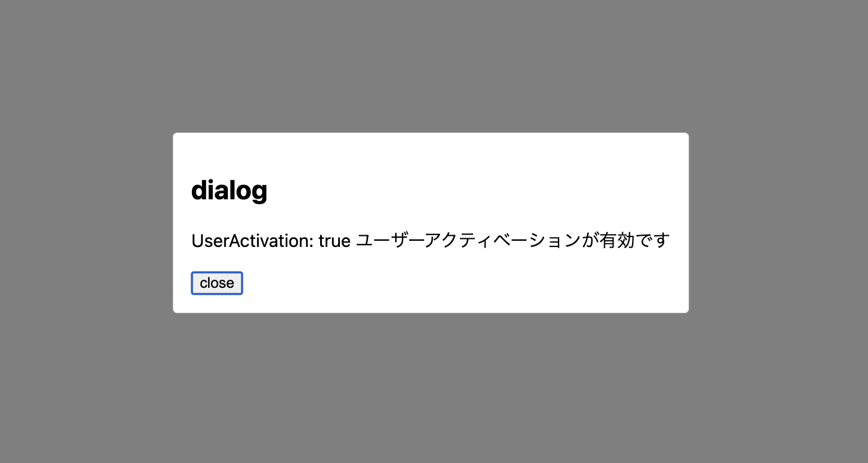Click white space above the dialog heading
Screen dimensions: 868x463
pos(431,155)
